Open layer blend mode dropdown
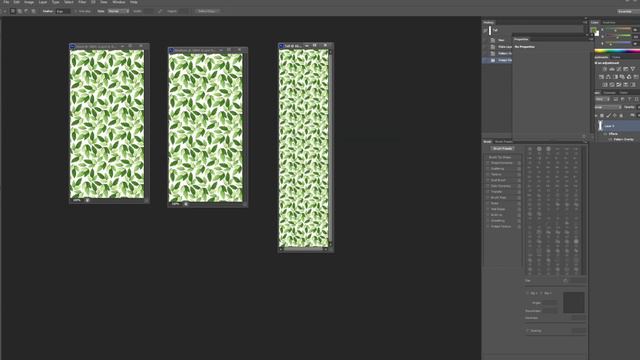 click(x=607, y=107)
